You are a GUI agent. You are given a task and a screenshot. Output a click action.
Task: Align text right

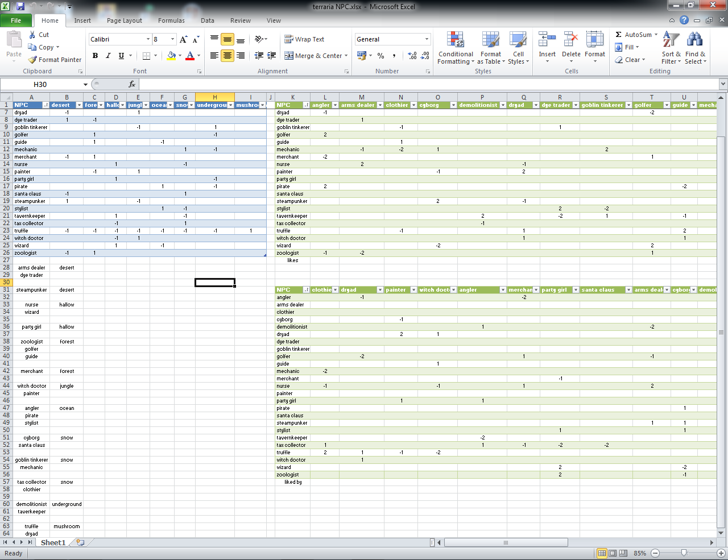tap(241, 56)
